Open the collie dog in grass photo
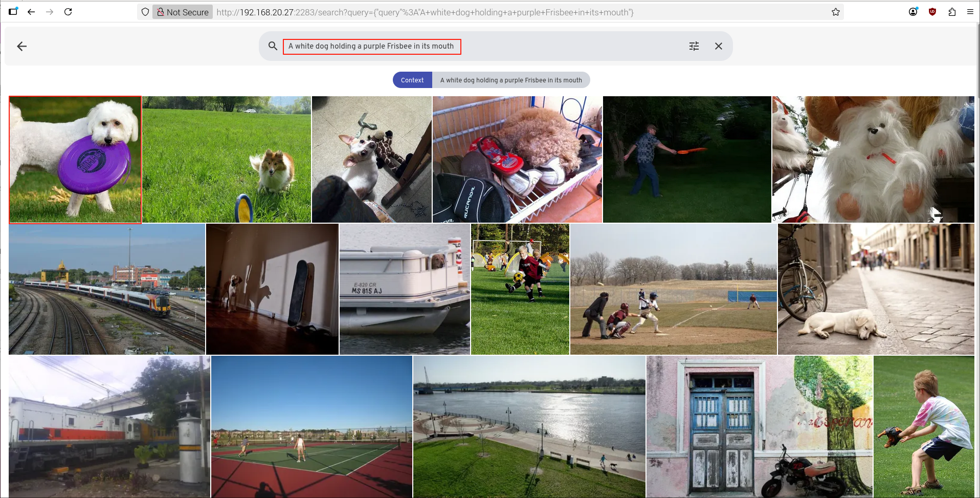The height and width of the screenshot is (498, 980). tap(226, 160)
